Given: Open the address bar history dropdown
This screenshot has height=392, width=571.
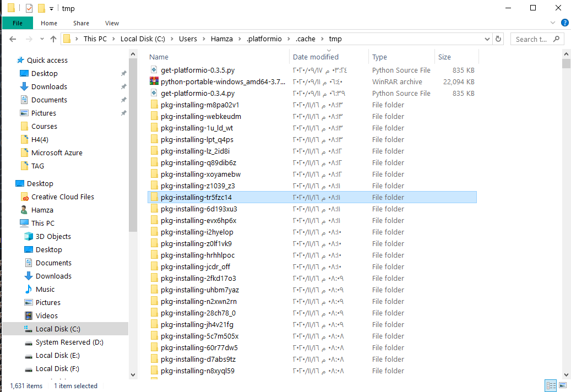Looking at the screenshot, I should click(487, 39).
